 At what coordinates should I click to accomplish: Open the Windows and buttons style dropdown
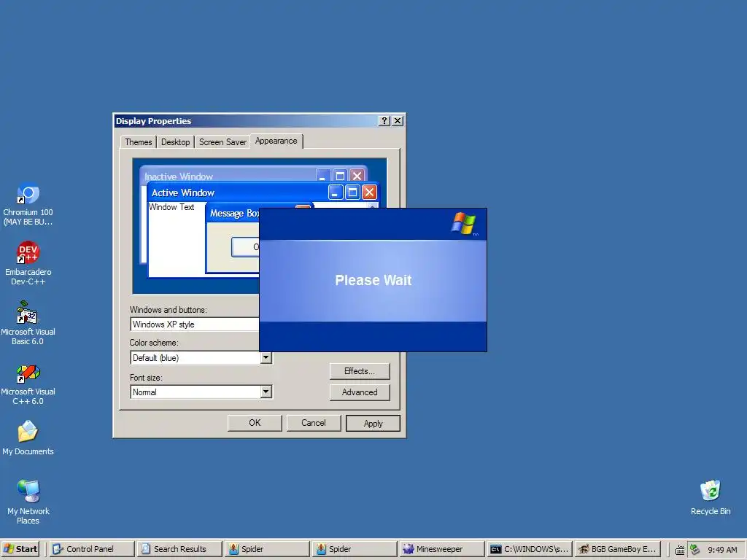click(194, 324)
